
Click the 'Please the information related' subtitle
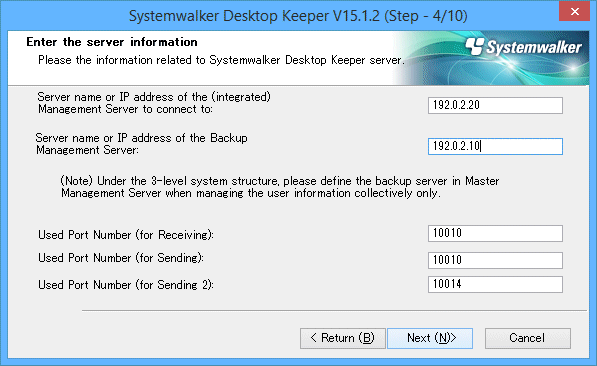click(221, 60)
